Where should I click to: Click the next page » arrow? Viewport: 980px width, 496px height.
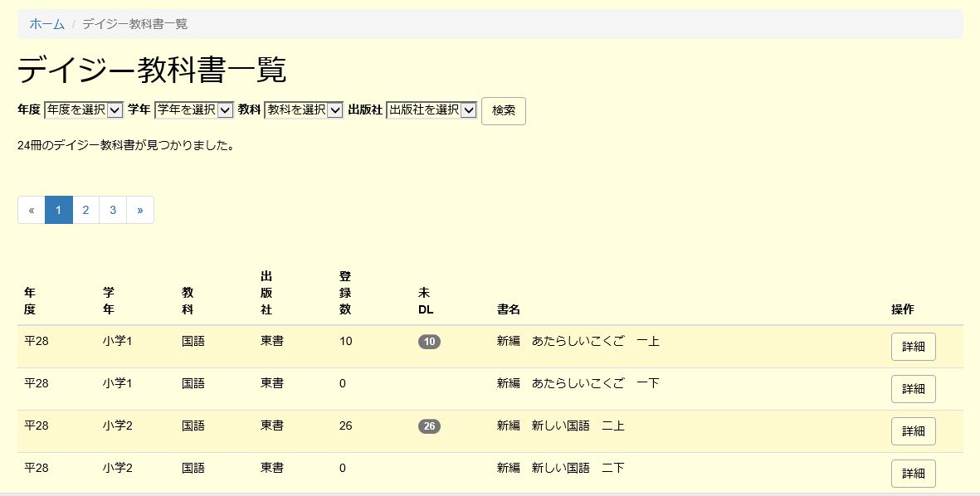[140, 210]
